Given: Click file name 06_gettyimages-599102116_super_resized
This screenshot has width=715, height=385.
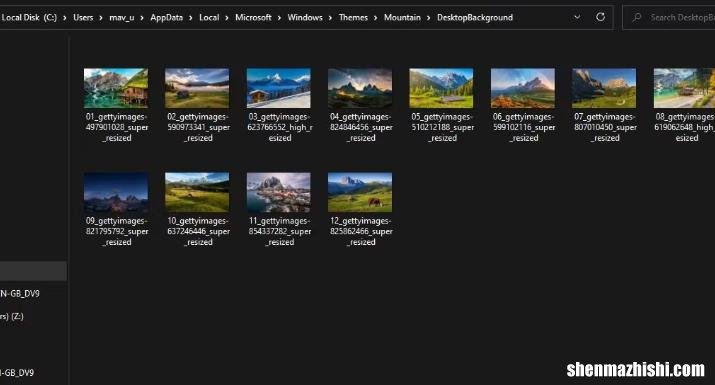Looking at the screenshot, I should tap(524, 127).
